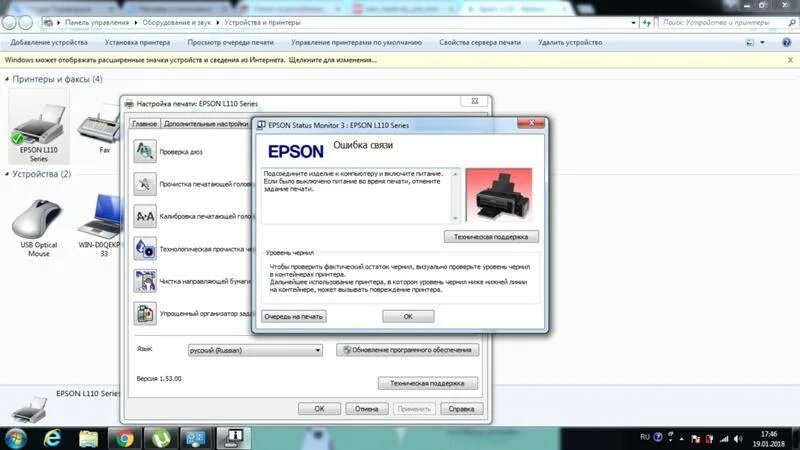The width and height of the screenshot is (800, 450).
Task: Expand address bar history dropdown arrow
Action: pos(634,22)
